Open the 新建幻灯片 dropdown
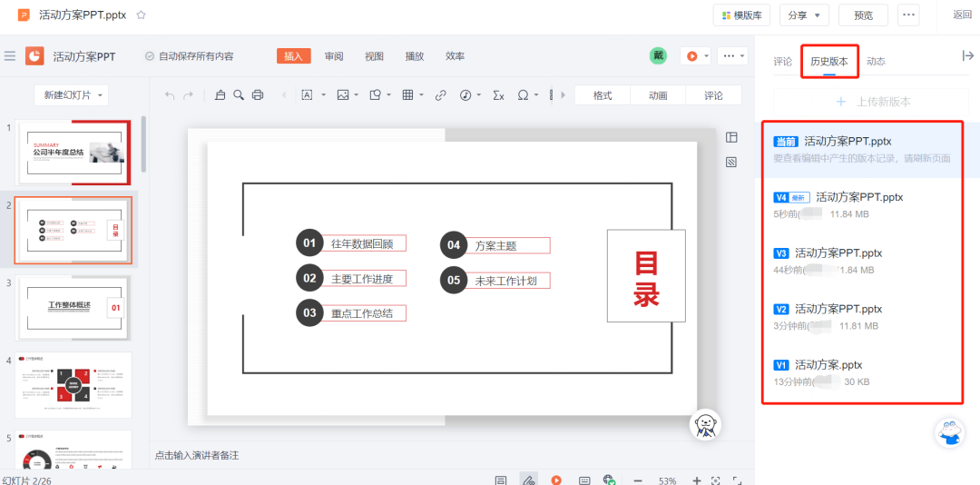Screen dimensions: 980x485 (x=72, y=95)
